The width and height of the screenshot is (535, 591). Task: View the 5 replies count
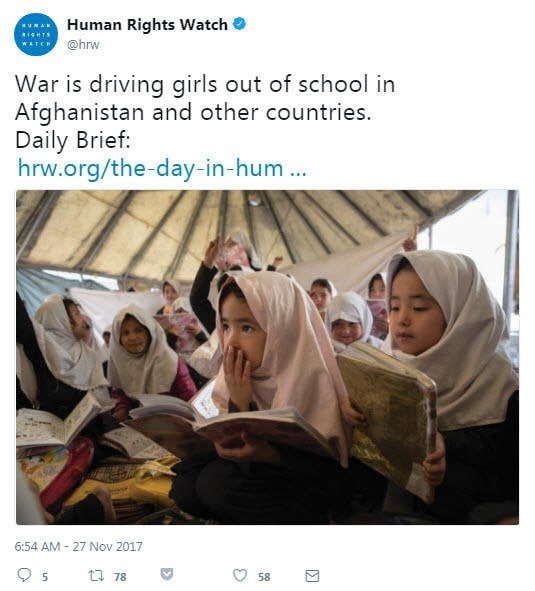(44, 577)
